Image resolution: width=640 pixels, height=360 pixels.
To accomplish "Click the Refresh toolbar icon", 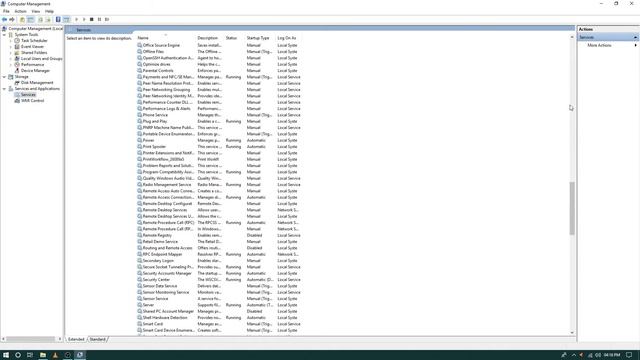I will [x=40, y=20].
